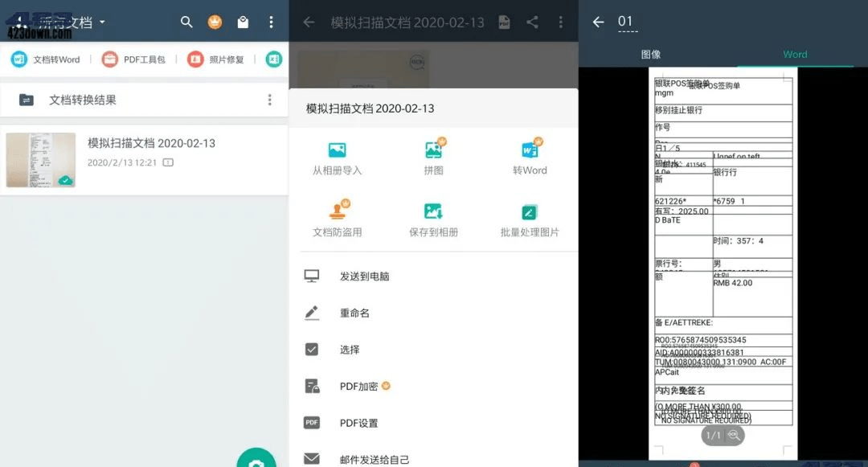Open 照片修复 shortcut
This screenshot has height=467, width=868.
pos(215,59)
